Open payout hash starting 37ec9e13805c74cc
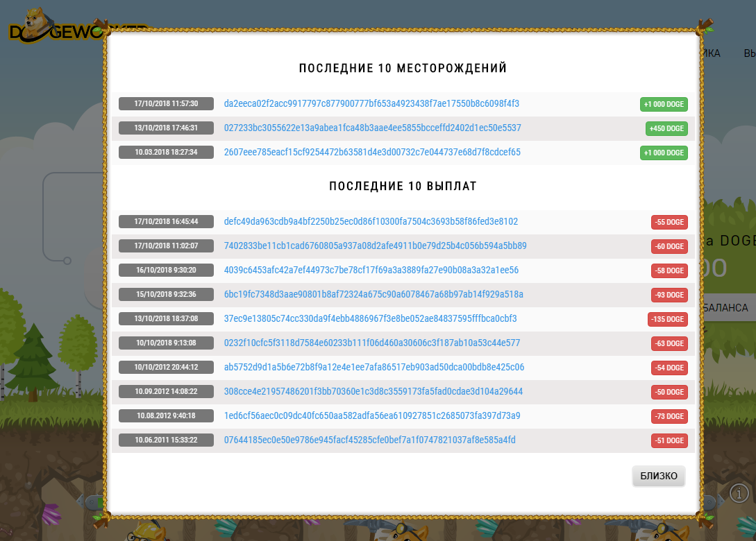 point(370,318)
